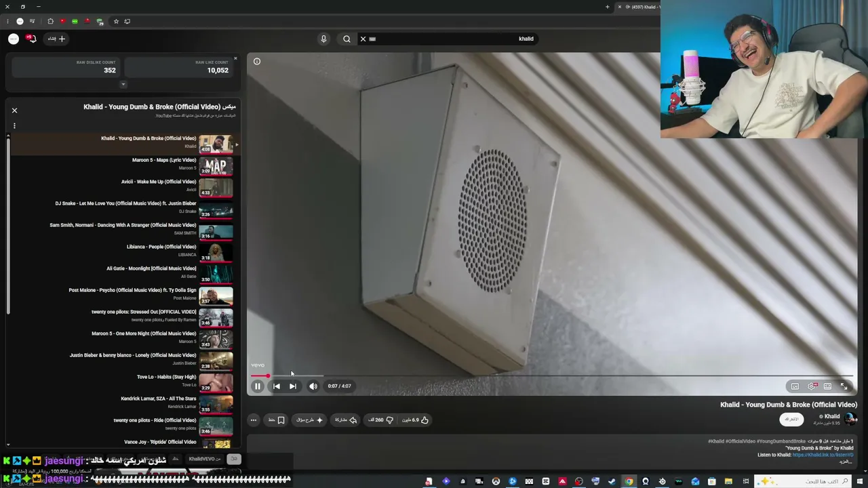
Task: Share the video
Action: [346, 420]
